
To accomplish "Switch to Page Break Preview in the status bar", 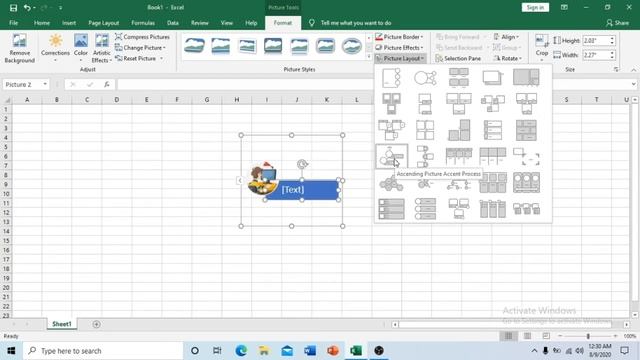I will click(x=546, y=336).
